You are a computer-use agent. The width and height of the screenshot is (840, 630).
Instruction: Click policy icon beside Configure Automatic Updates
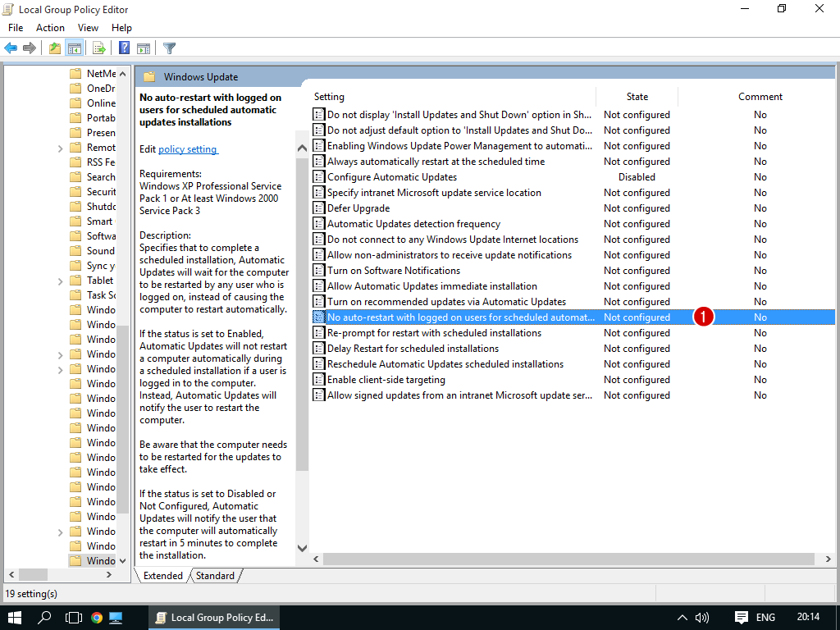(319, 177)
